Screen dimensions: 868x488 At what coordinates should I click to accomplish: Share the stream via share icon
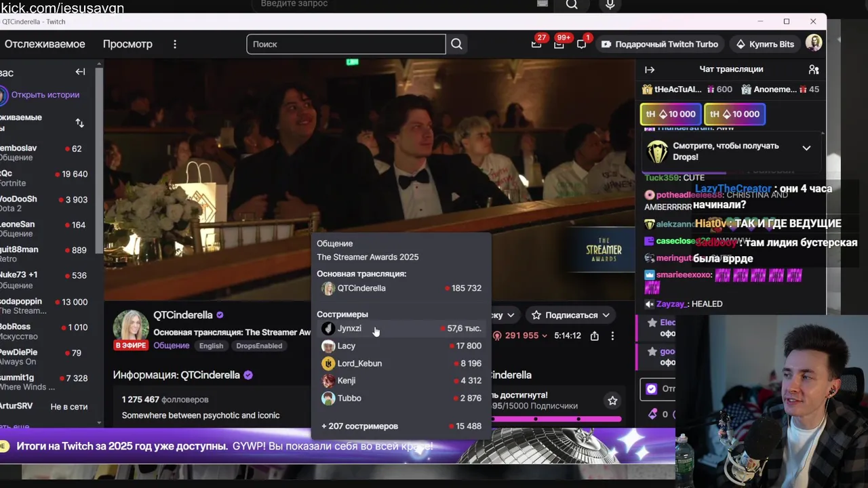pos(595,335)
